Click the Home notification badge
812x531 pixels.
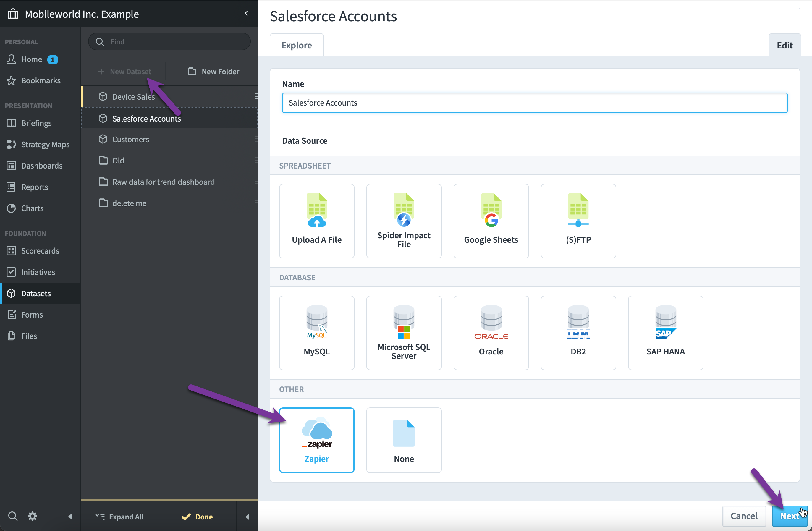pyautogui.click(x=53, y=59)
